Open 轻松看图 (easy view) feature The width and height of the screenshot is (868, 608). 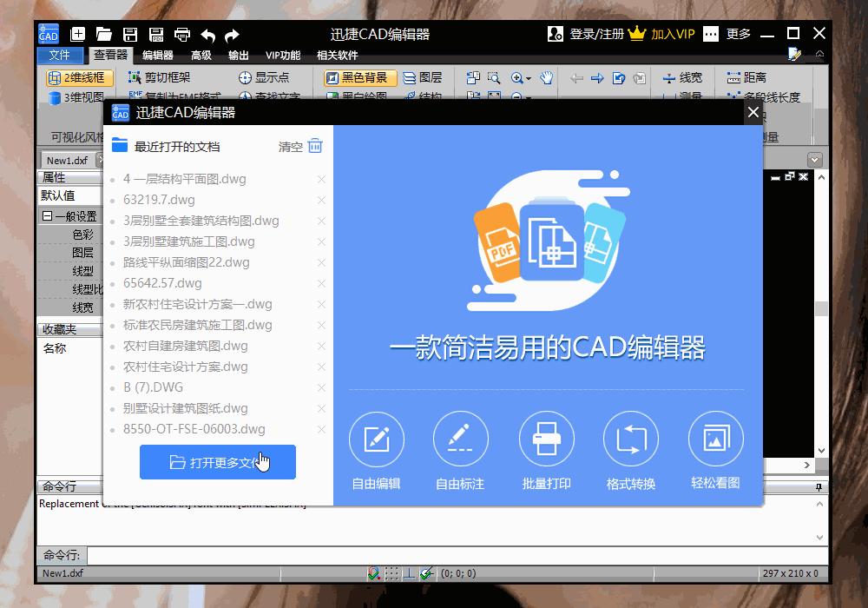pyautogui.click(x=715, y=439)
